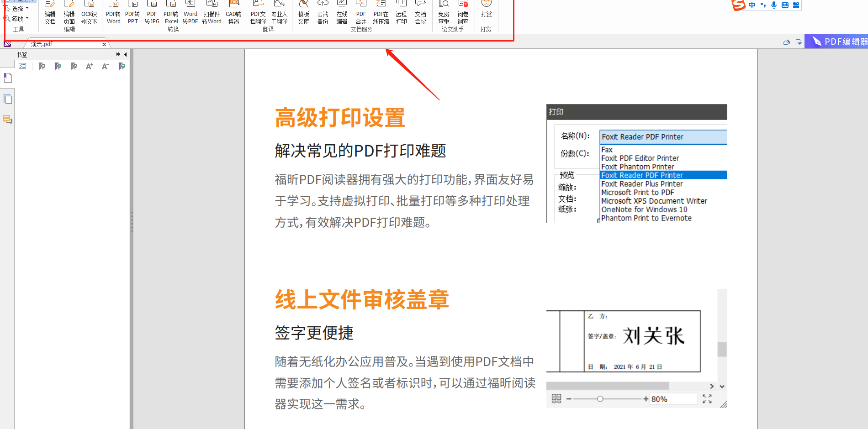
Task: Open the OCR识别文本 tool
Action: coord(89,14)
